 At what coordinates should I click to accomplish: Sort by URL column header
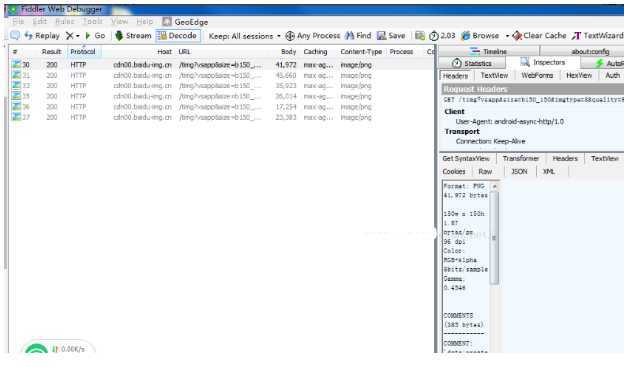[184, 52]
